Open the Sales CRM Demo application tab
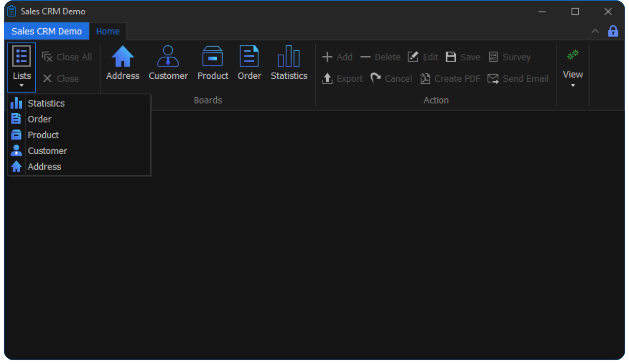This screenshot has height=364, width=629. tap(47, 32)
